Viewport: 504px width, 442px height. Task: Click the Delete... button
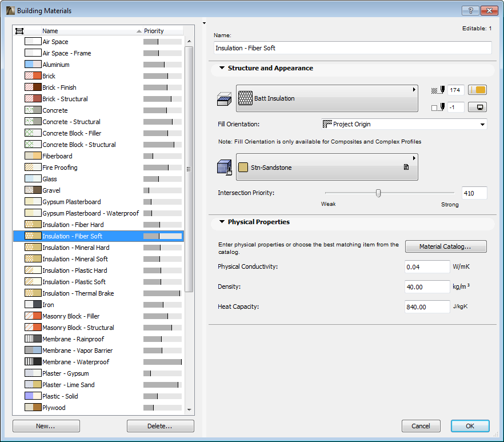[x=161, y=426]
